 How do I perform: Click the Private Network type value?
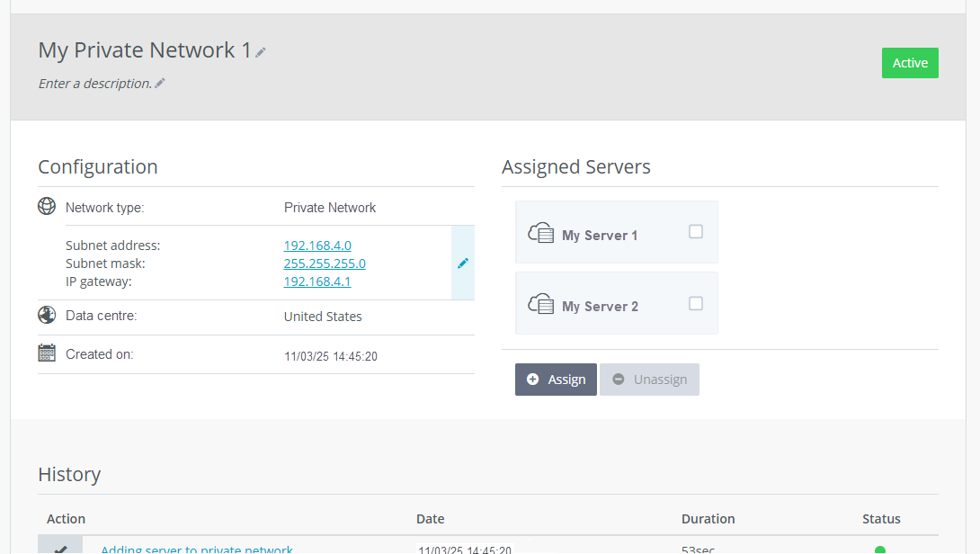tap(330, 208)
